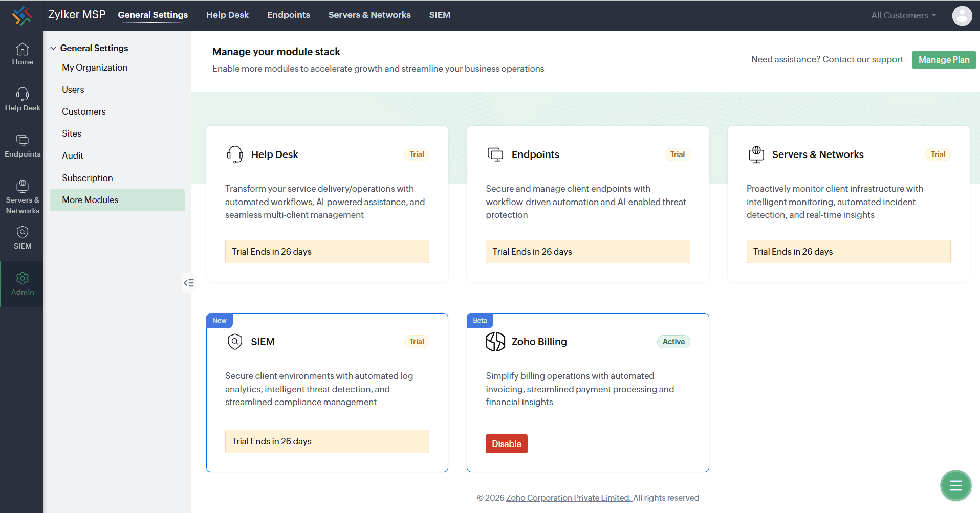Click Trial badge on Help Desk card
This screenshot has height=513, width=980.
coord(417,154)
